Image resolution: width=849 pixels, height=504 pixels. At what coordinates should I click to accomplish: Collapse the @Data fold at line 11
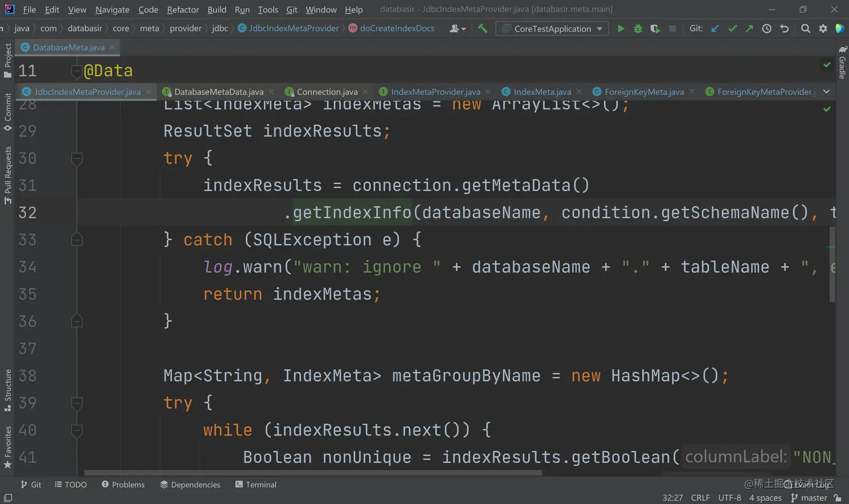tap(77, 71)
